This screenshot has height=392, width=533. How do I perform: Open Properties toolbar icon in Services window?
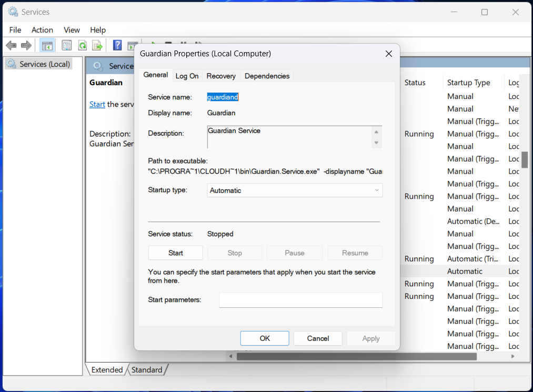coord(67,45)
